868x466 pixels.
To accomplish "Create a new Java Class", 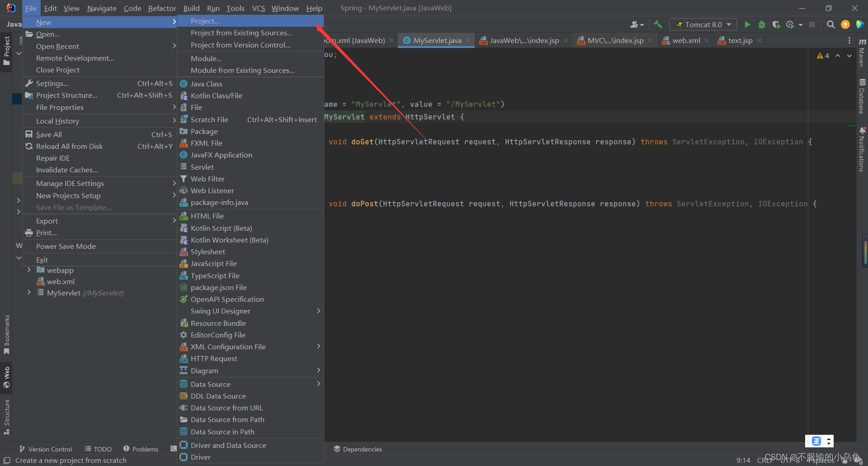I will coord(250,84).
